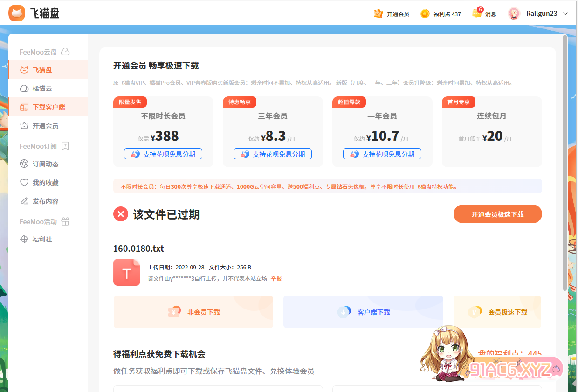
Task: Open 订阅动态 from the sidebar
Action: tap(45, 164)
